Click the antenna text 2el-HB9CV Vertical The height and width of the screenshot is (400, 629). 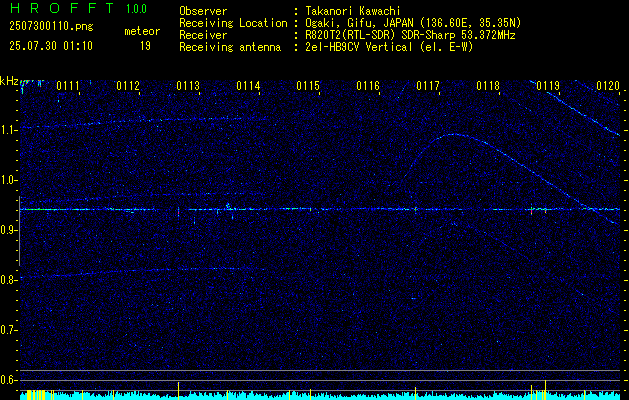pyautogui.click(x=359, y=47)
